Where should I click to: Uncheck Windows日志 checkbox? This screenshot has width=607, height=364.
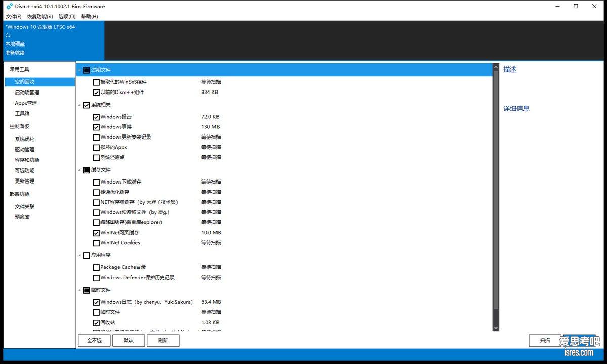coord(96,303)
